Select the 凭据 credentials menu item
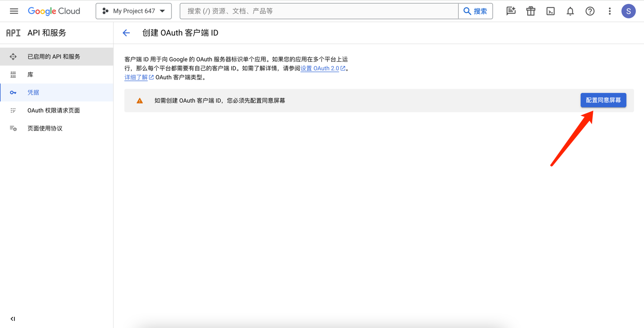Screen dimensions: 644x328 (57, 92)
